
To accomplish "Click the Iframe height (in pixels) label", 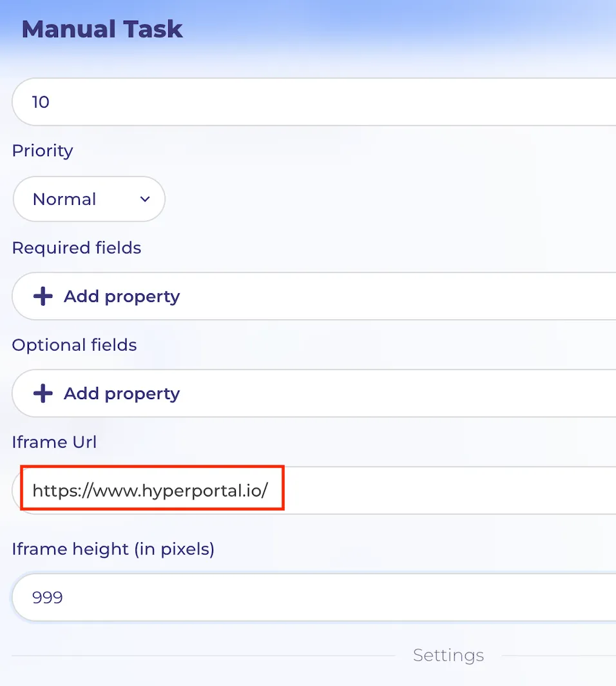I will pos(113,549).
